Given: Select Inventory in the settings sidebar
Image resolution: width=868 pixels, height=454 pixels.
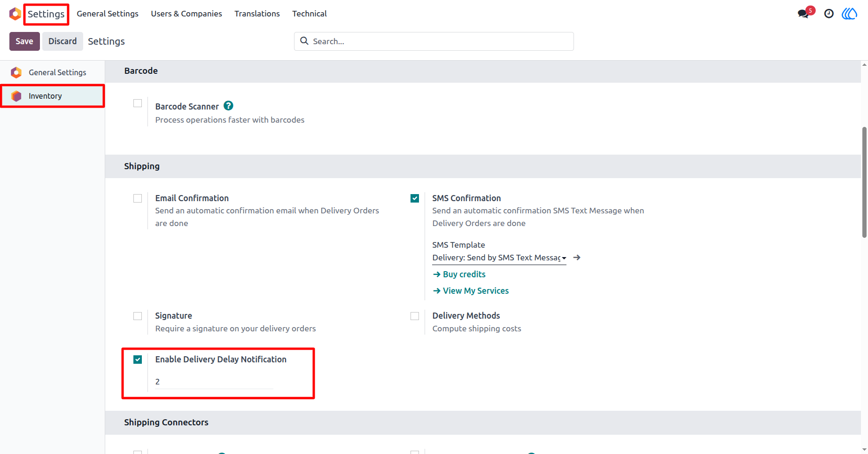Looking at the screenshot, I should pos(52,96).
